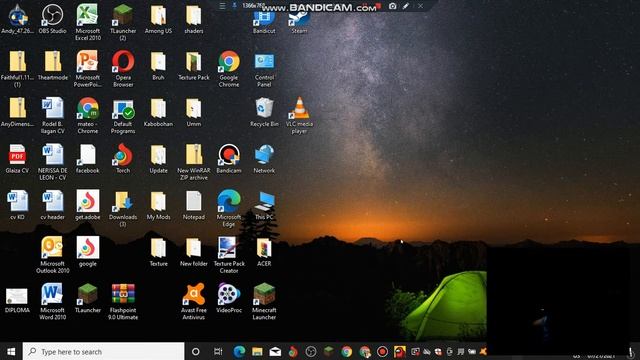Select the ACER desktop icon
This screenshot has width=640, height=360.
(x=264, y=252)
